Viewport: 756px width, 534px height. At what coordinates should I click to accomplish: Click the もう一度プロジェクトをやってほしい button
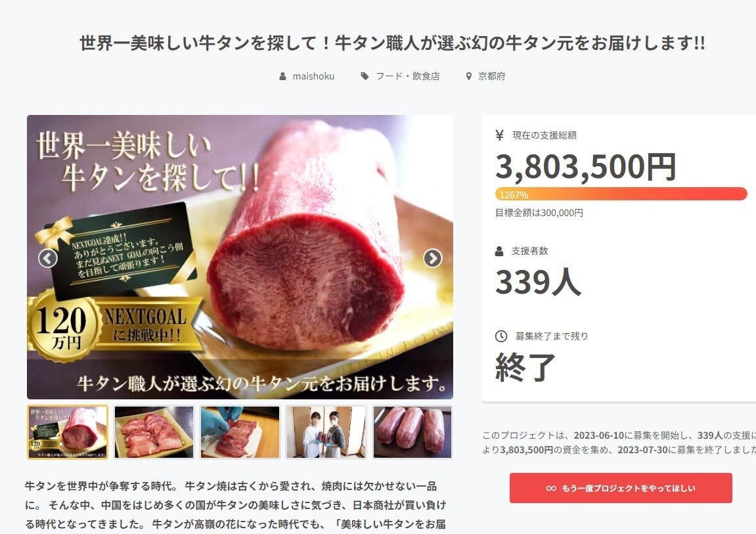621,488
